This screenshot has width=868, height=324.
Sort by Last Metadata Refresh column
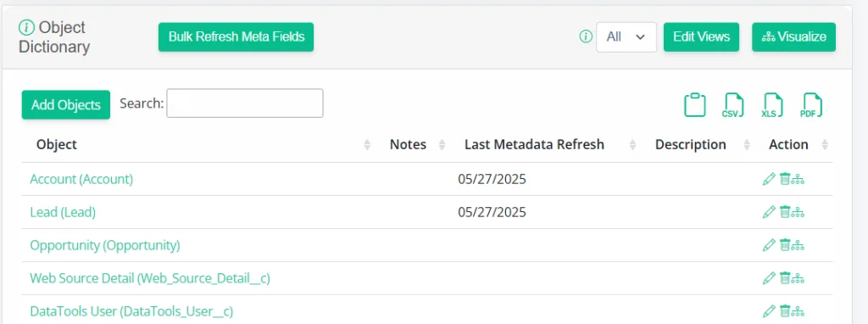click(534, 144)
